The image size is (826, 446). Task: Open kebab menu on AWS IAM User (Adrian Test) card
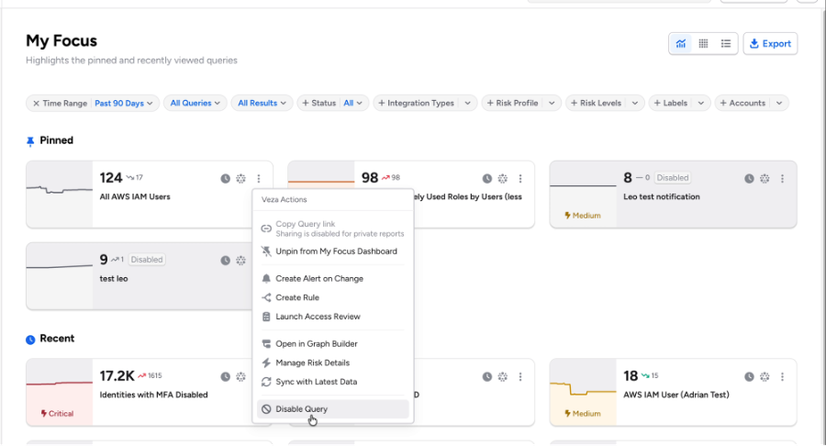pos(782,376)
